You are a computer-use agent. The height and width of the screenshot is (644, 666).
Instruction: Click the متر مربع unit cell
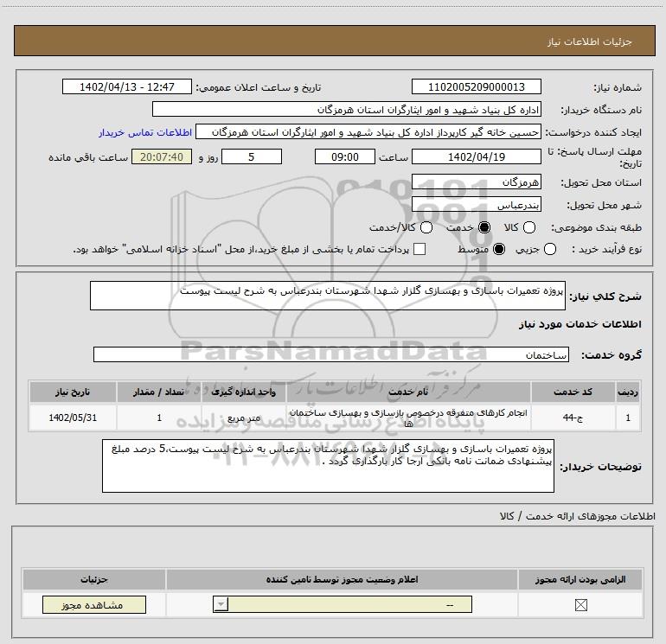tap(243, 418)
